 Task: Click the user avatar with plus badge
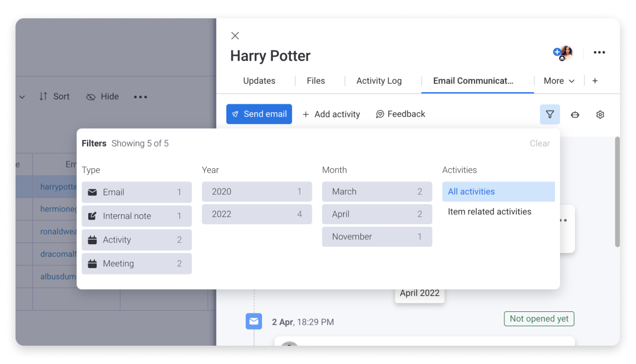point(563,53)
